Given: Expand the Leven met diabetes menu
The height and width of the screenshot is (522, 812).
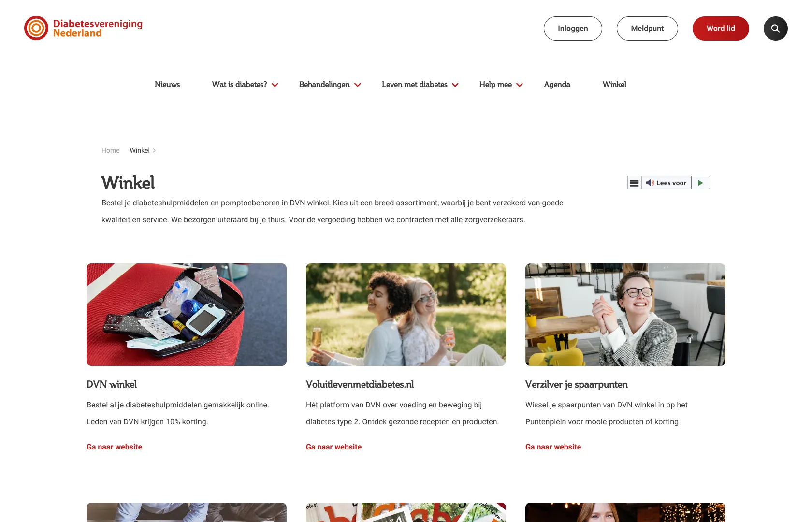Looking at the screenshot, I should click(420, 85).
